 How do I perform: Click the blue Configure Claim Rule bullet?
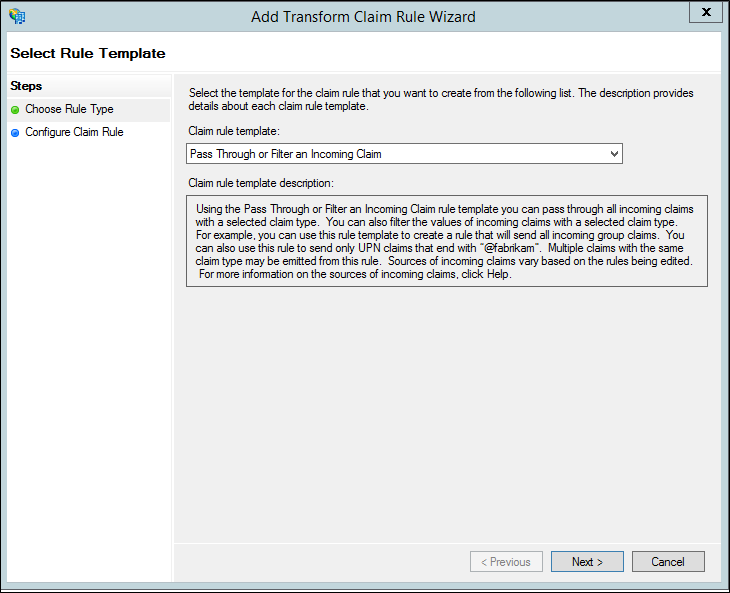pos(15,133)
